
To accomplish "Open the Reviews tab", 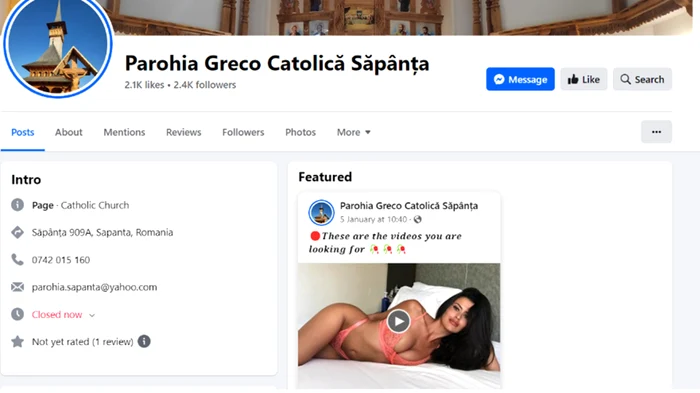I will (x=183, y=132).
